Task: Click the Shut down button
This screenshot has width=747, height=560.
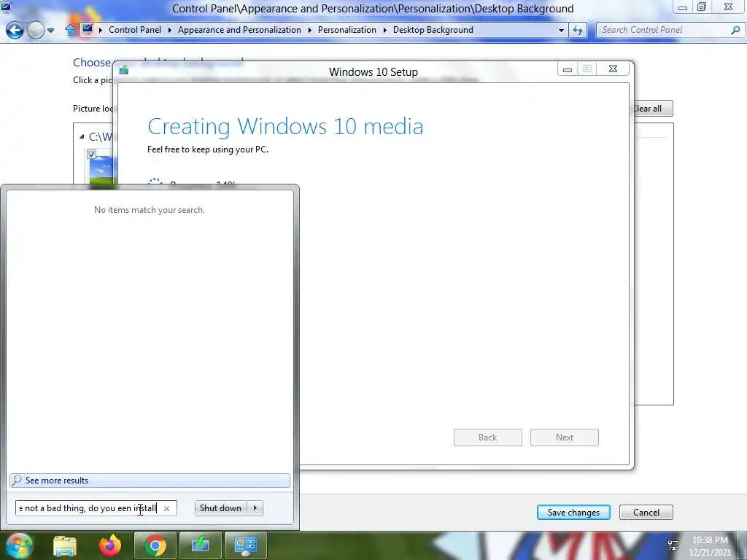Action: click(220, 508)
